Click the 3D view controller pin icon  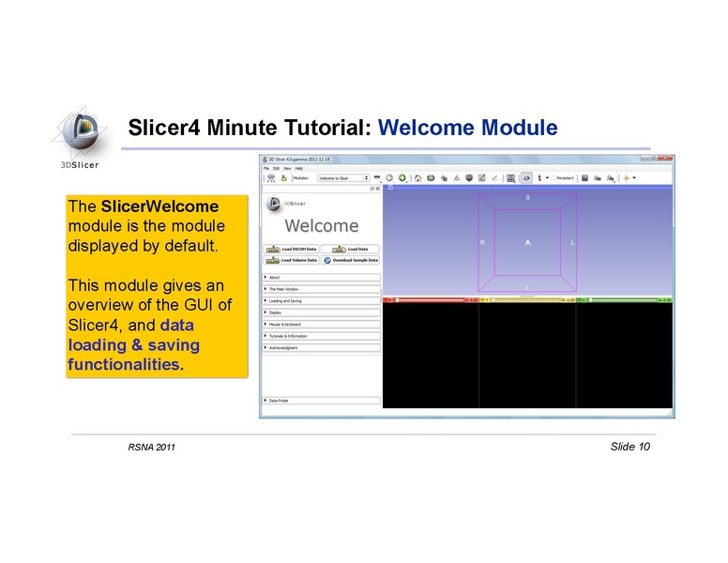point(386,188)
